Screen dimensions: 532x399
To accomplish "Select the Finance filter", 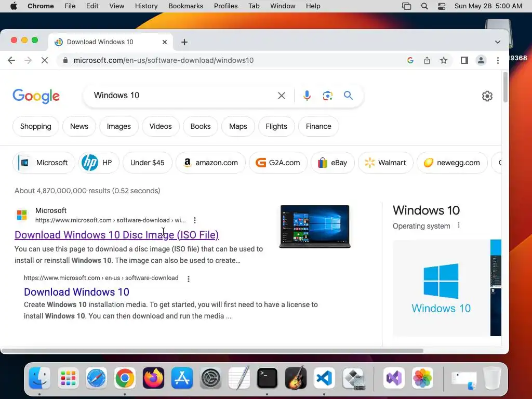I will tap(318, 126).
